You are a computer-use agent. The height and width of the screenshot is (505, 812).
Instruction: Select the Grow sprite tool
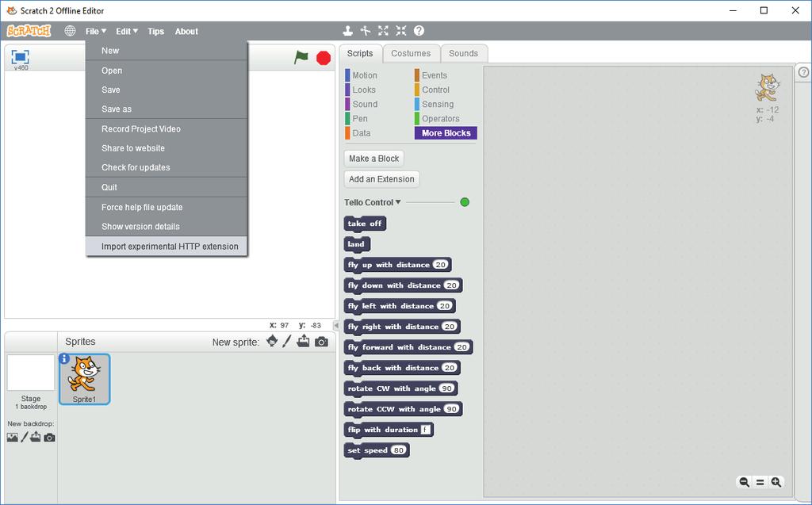pos(383,31)
